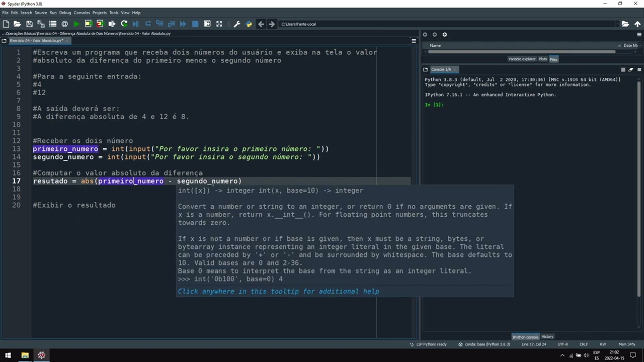Screen dimensions: 644x362
Task: Open the Run menu
Action: (x=53, y=13)
